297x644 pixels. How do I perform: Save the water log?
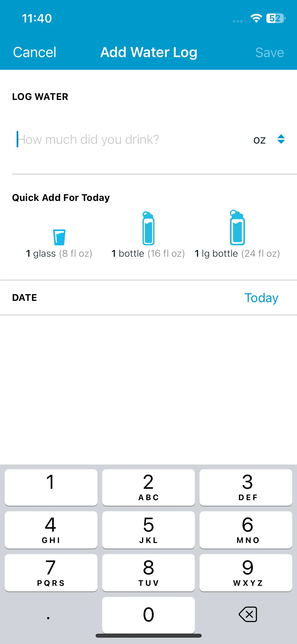(270, 52)
